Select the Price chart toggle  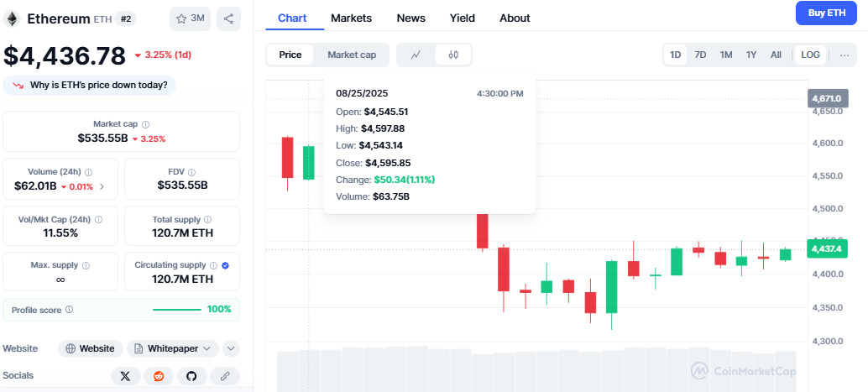[290, 55]
